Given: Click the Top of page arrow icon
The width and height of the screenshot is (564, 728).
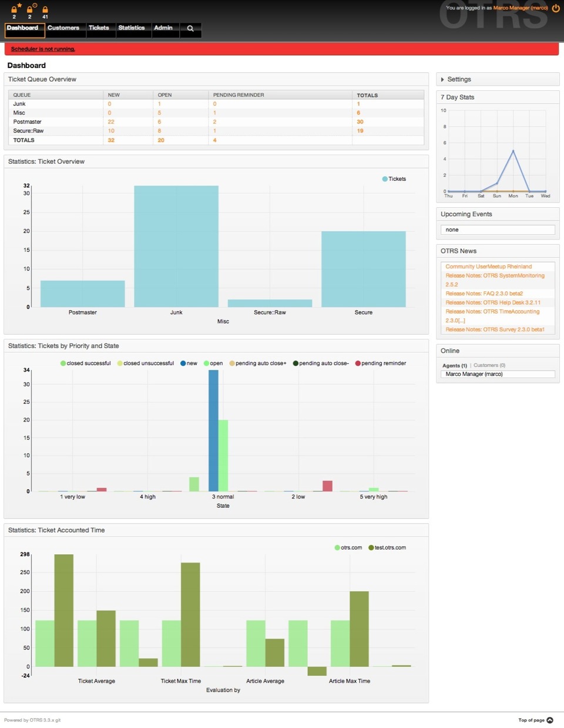Looking at the screenshot, I should pos(550,720).
